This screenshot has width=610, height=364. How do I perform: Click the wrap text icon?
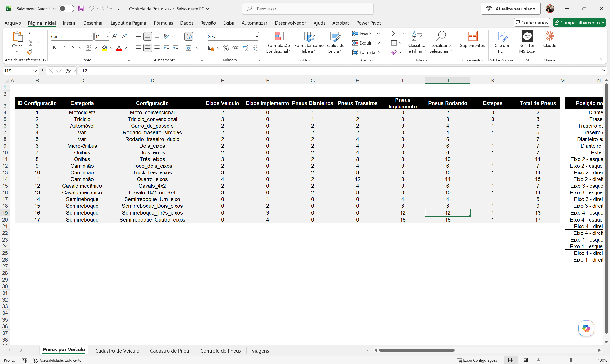(x=189, y=36)
